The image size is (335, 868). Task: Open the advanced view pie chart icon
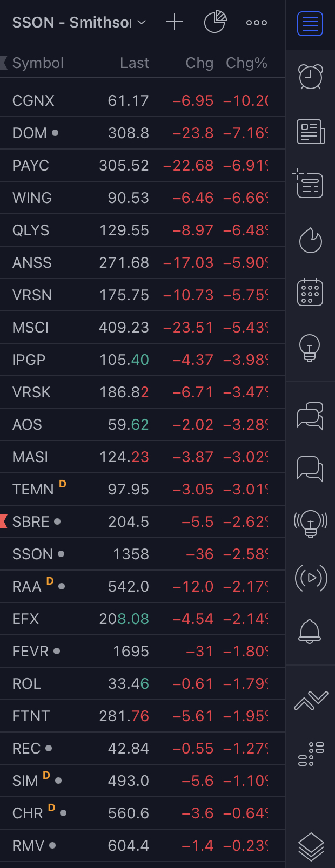tap(215, 22)
